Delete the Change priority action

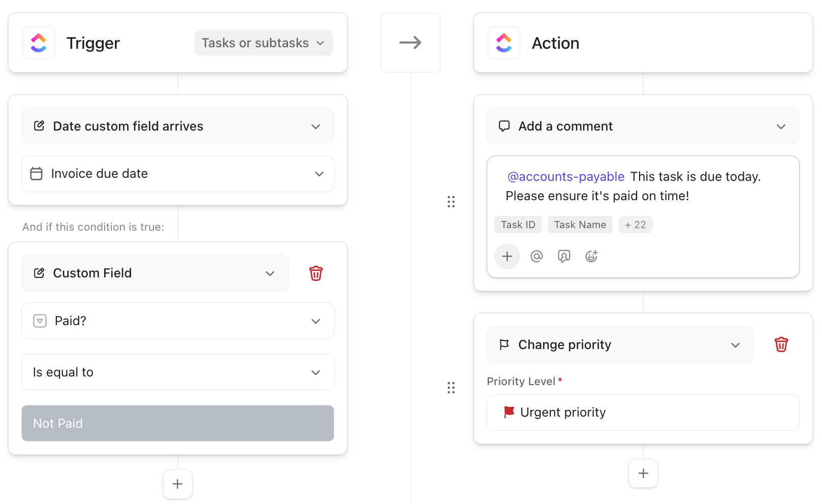(x=781, y=344)
